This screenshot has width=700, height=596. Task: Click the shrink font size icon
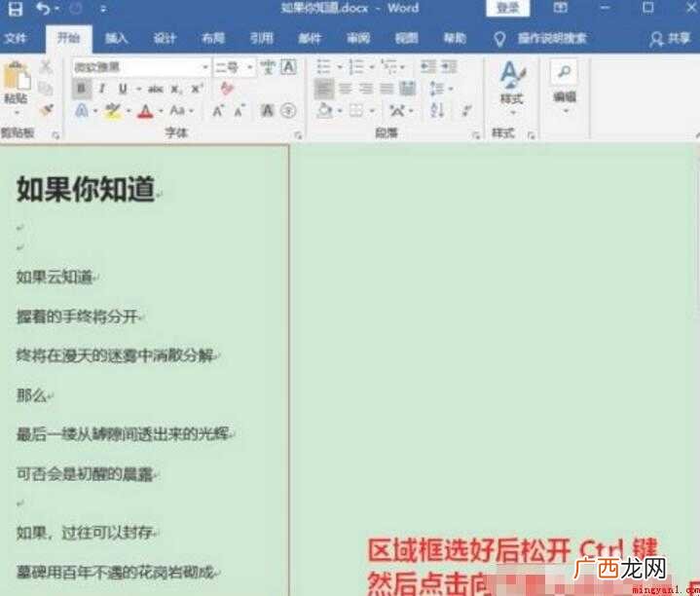pos(239,111)
